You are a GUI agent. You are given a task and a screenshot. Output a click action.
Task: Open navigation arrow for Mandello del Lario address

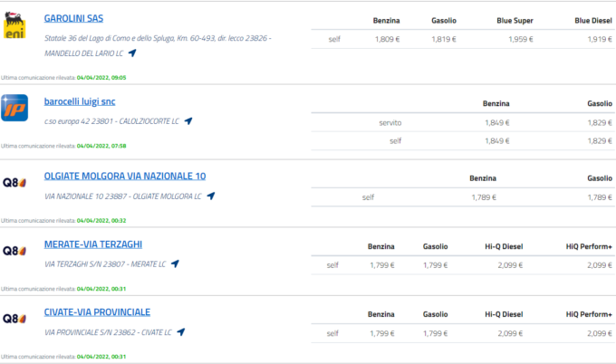click(x=131, y=53)
